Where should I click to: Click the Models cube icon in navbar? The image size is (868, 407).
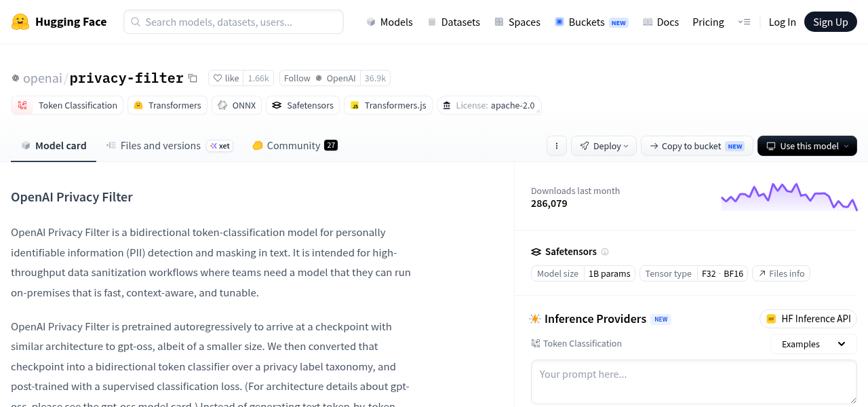tap(371, 22)
